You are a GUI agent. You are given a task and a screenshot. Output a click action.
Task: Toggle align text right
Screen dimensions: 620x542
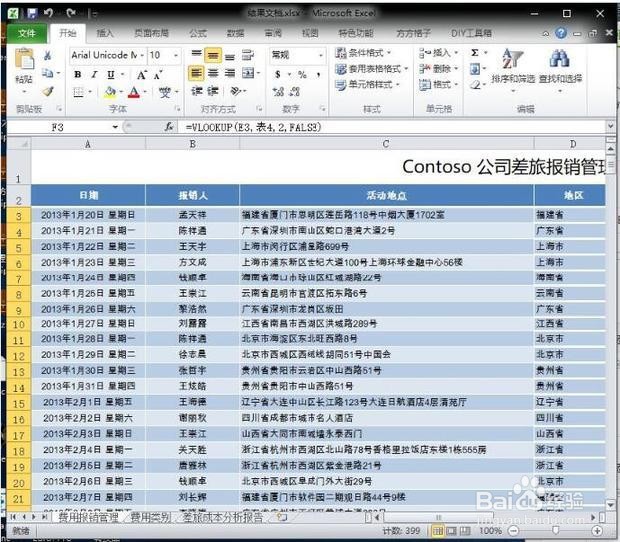[230, 73]
